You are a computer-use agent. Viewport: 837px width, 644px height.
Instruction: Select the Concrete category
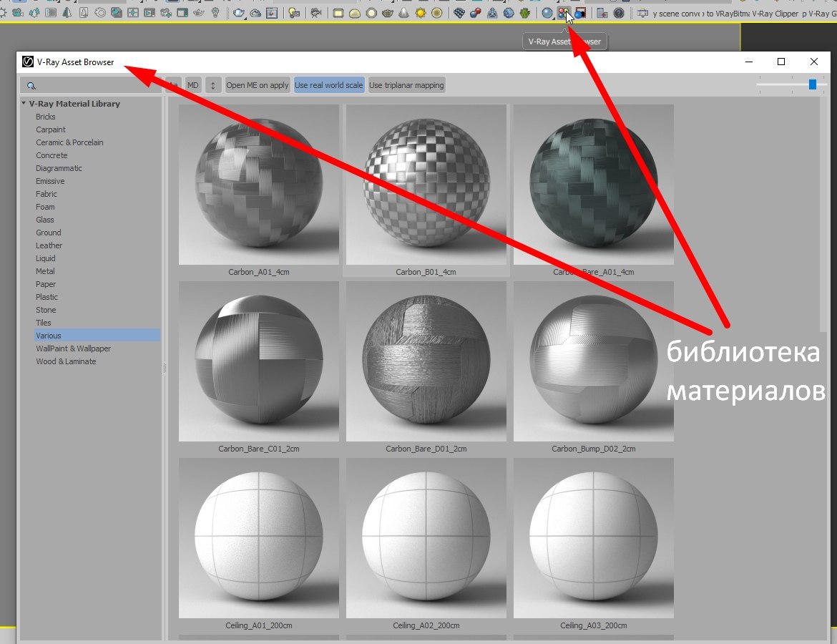[x=52, y=155]
